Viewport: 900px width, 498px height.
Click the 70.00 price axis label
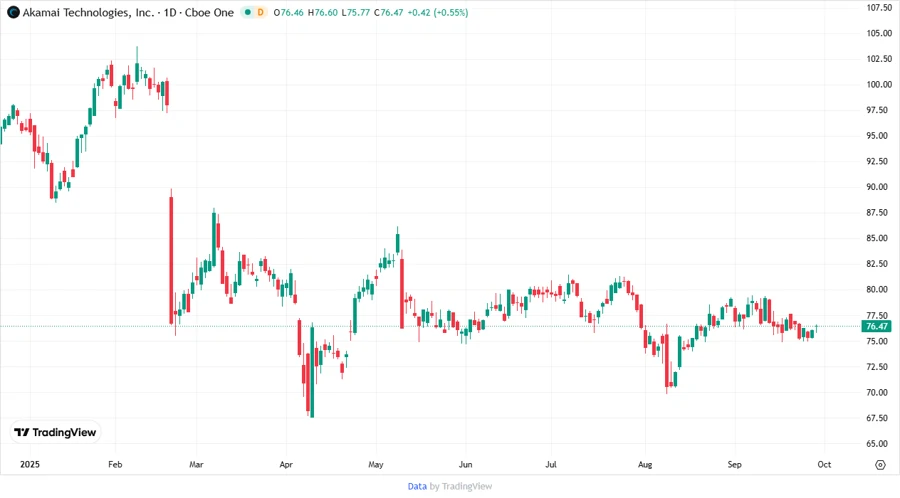879,392
